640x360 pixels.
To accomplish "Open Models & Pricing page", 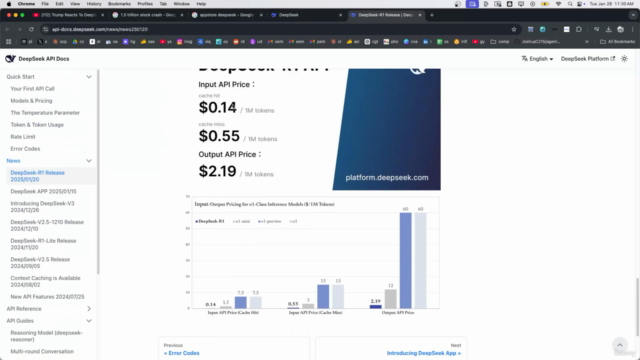I will click(x=31, y=101).
